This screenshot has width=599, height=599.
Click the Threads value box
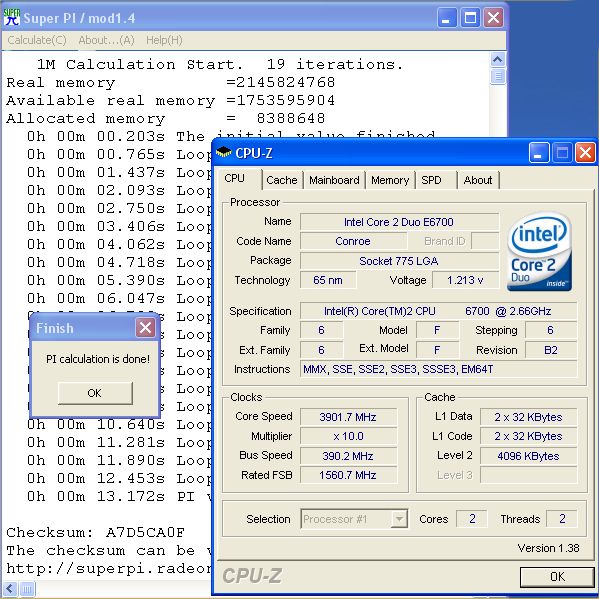tap(562, 519)
